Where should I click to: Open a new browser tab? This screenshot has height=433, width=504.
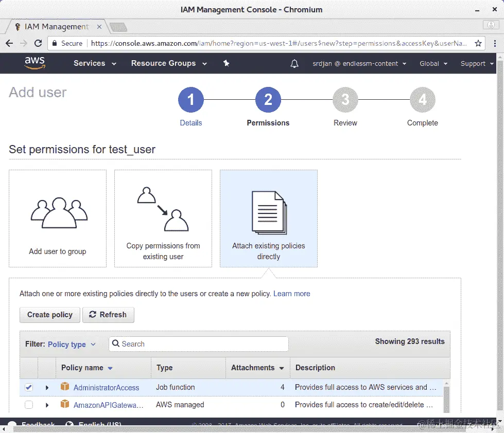118,27
